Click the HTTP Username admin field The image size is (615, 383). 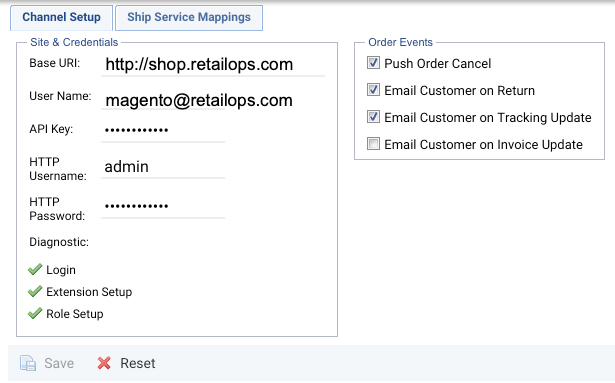(x=163, y=167)
